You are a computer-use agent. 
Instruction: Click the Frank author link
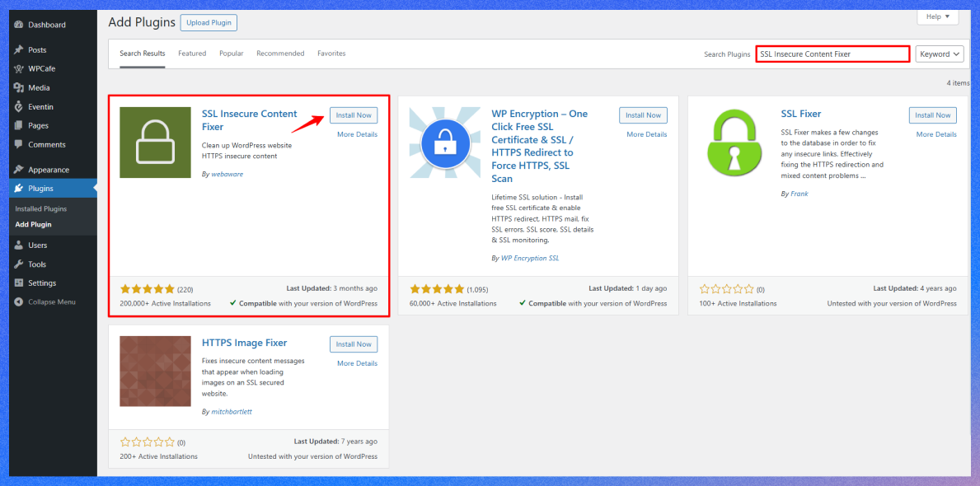click(x=799, y=194)
